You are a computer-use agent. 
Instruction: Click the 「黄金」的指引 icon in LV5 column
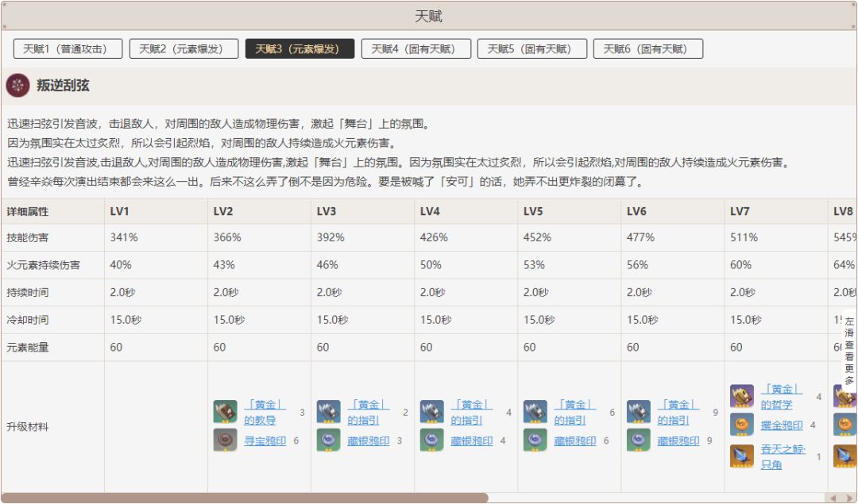(x=535, y=412)
